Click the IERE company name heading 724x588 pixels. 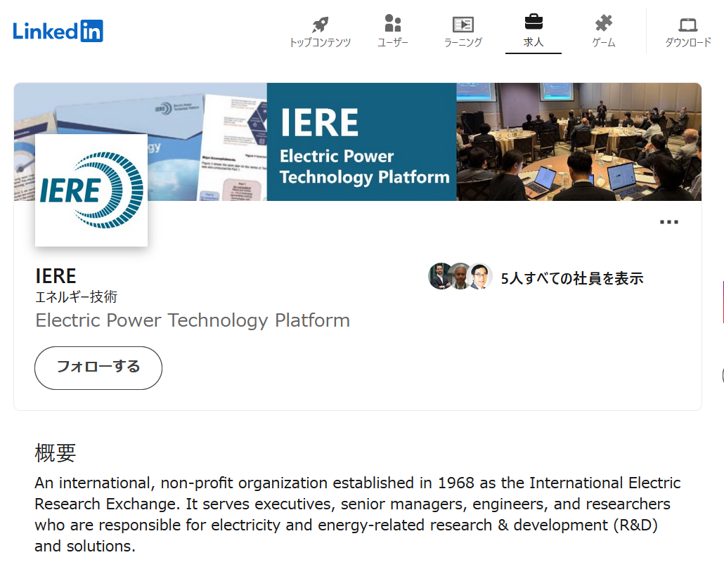56,275
